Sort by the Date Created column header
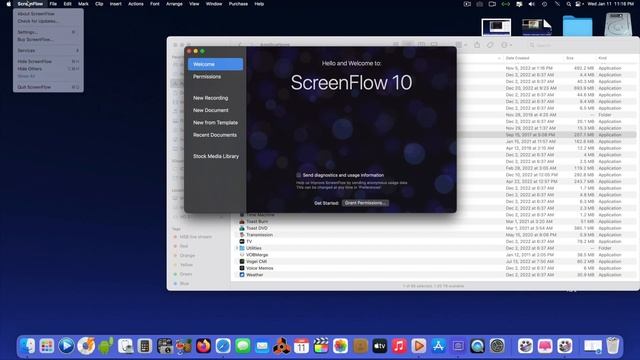Image resolution: width=640 pixels, height=360 pixels. coord(517,58)
